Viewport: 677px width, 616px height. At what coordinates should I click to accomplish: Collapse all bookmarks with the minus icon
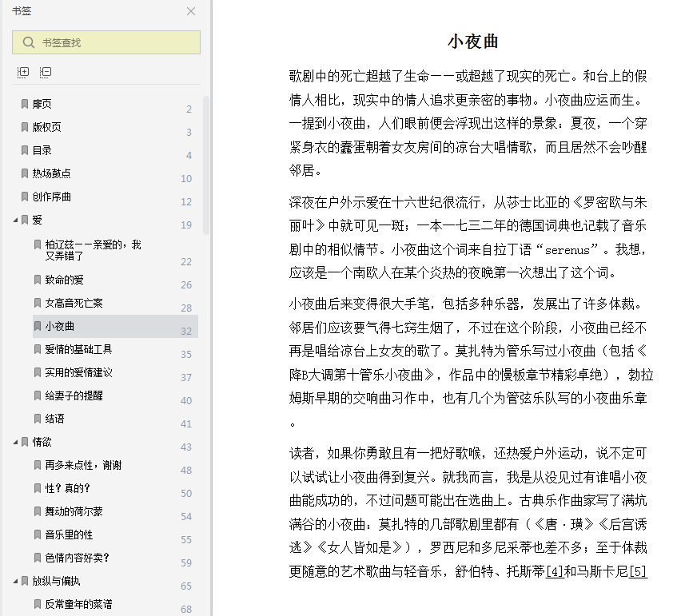click(x=46, y=72)
